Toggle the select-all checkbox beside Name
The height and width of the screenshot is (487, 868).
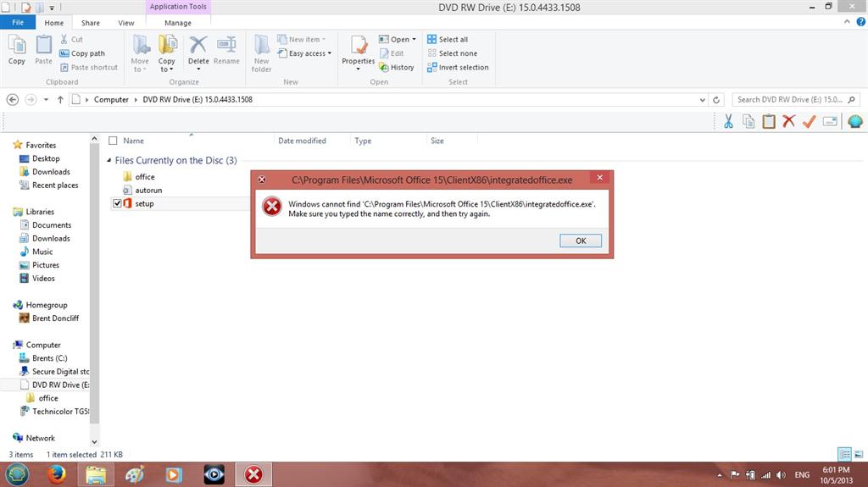[113, 141]
